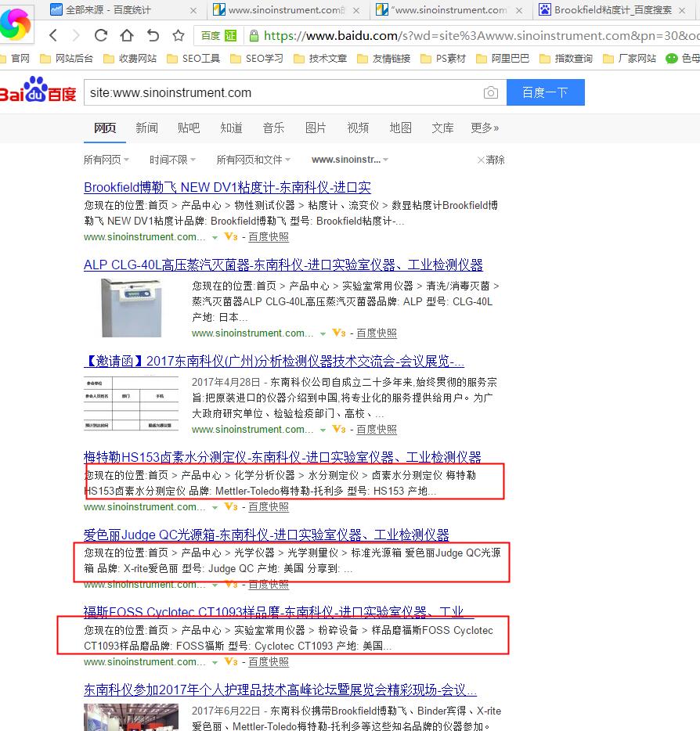The width and height of the screenshot is (700, 731).
Task: Bookmark this page with the star icon
Action: tap(179, 35)
